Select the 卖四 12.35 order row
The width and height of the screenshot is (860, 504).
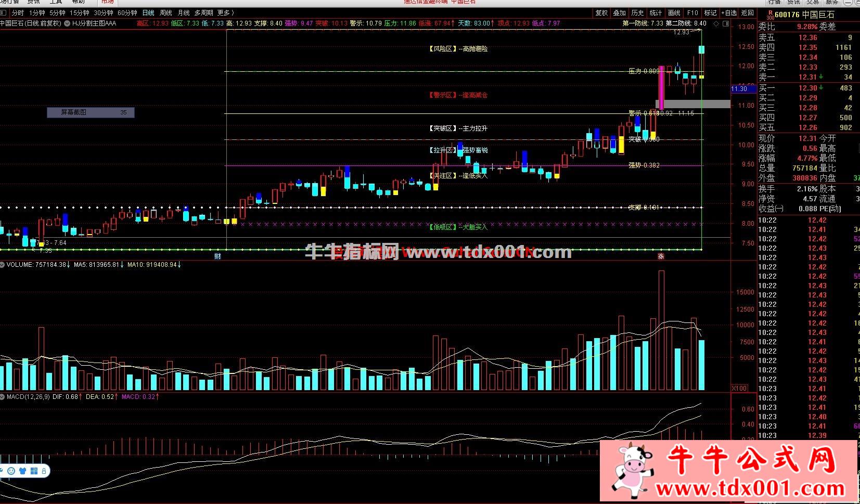click(x=808, y=47)
